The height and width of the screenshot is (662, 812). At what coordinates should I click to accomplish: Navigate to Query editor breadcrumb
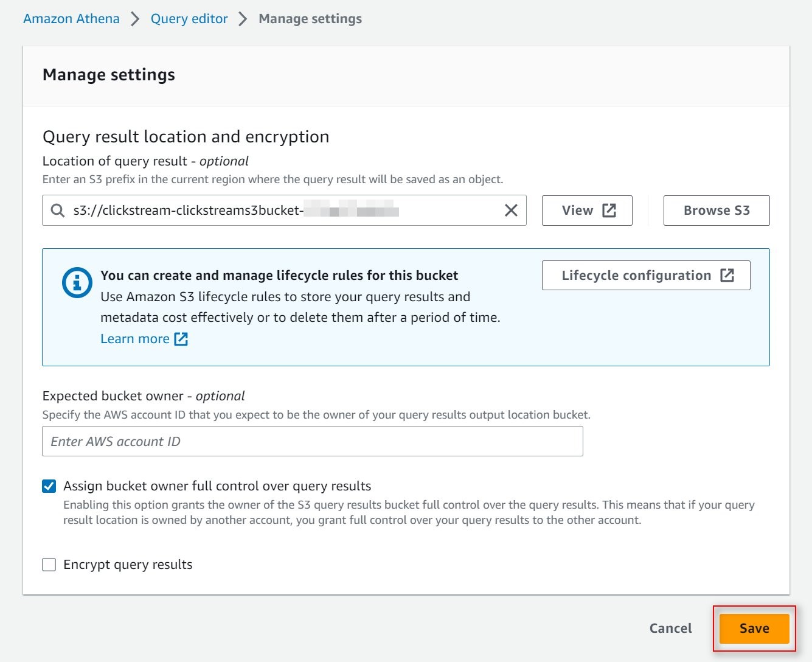pyautogui.click(x=189, y=19)
